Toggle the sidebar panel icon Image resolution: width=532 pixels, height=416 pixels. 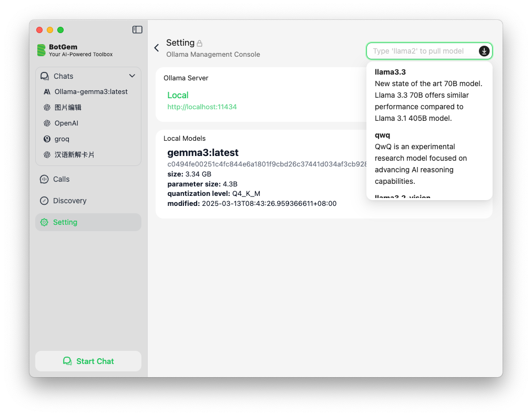pos(137,30)
